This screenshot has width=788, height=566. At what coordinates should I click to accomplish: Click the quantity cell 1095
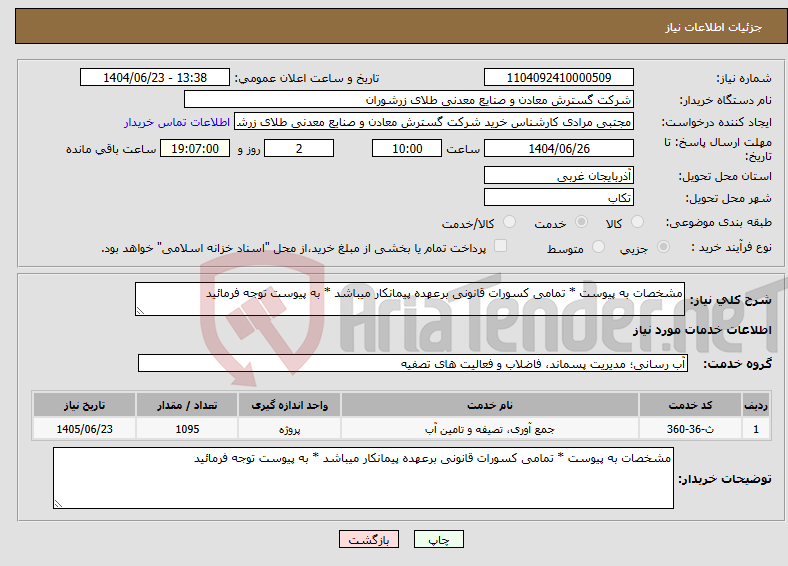tap(187, 429)
